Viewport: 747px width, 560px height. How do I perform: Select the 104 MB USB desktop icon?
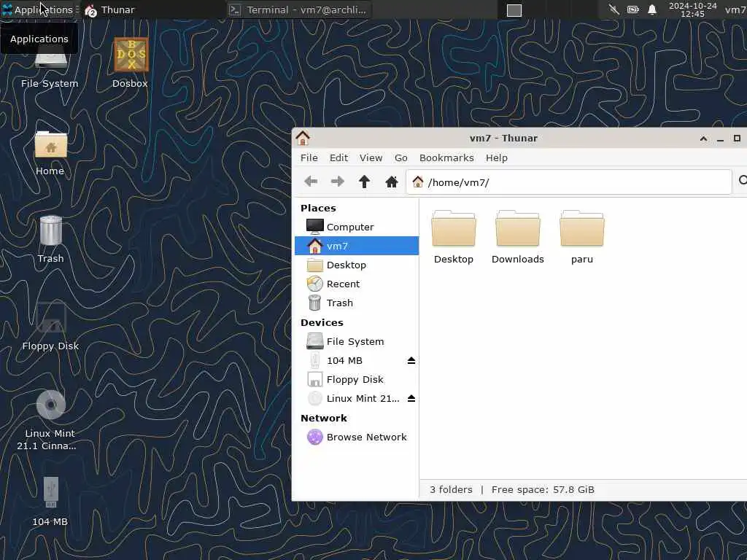coord(50,501)
